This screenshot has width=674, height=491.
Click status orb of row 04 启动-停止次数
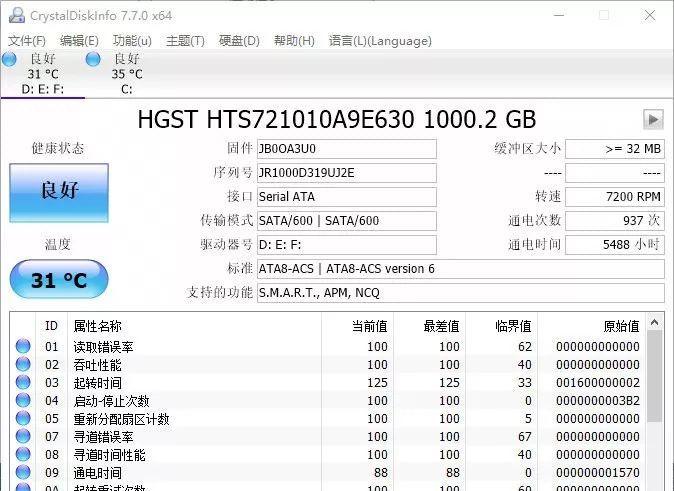point(23,400)
